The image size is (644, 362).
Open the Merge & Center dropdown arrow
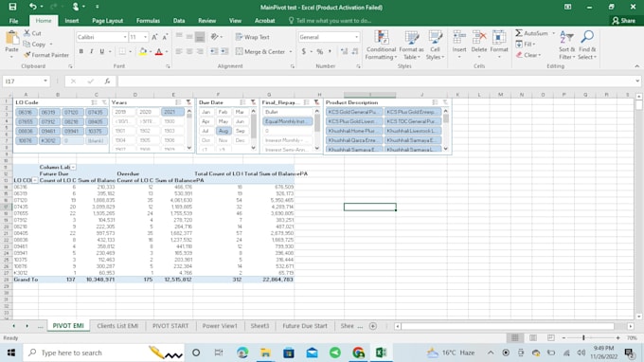[x=291, y=52]
